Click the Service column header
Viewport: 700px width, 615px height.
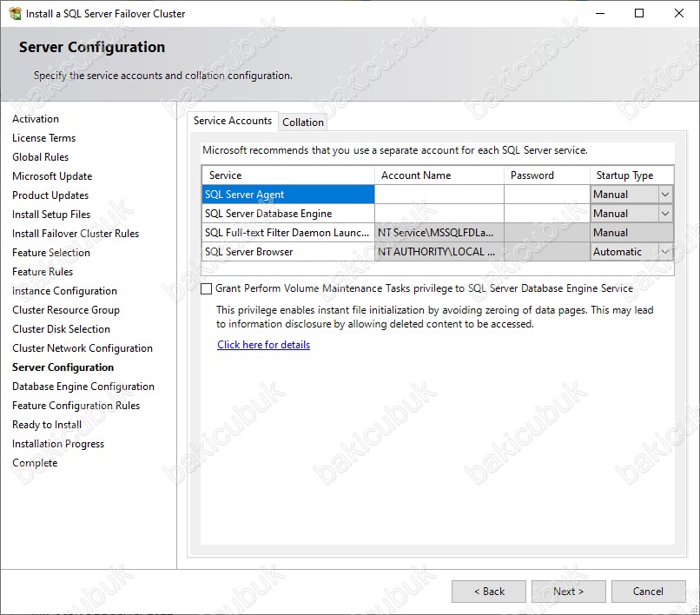tap(288, 175)
